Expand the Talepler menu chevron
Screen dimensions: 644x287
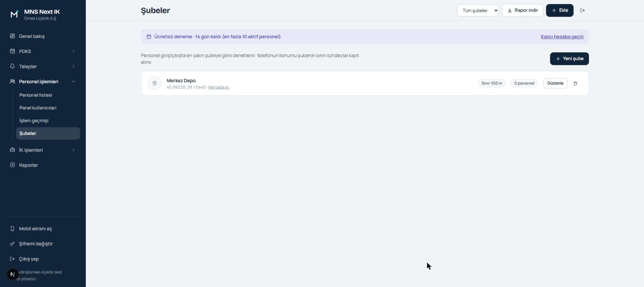click(74, 66)
